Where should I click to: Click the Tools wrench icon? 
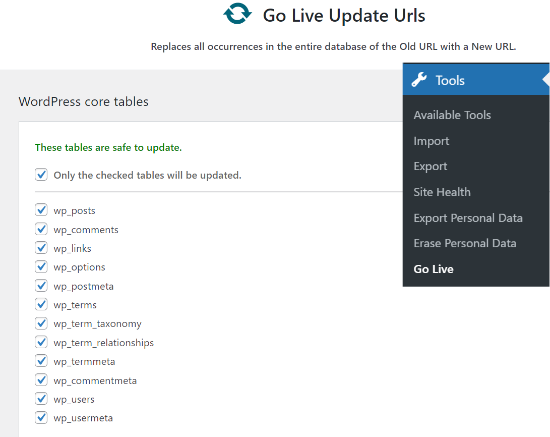click(x=419, y=80)
